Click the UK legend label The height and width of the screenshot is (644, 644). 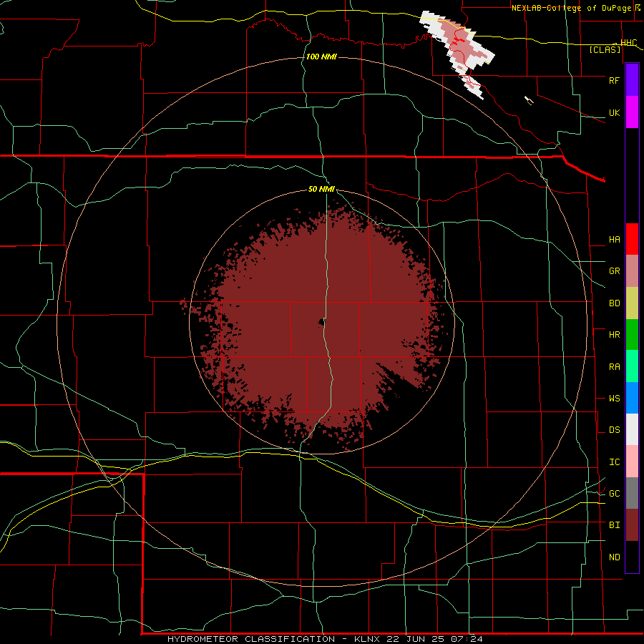click(614, 113)
